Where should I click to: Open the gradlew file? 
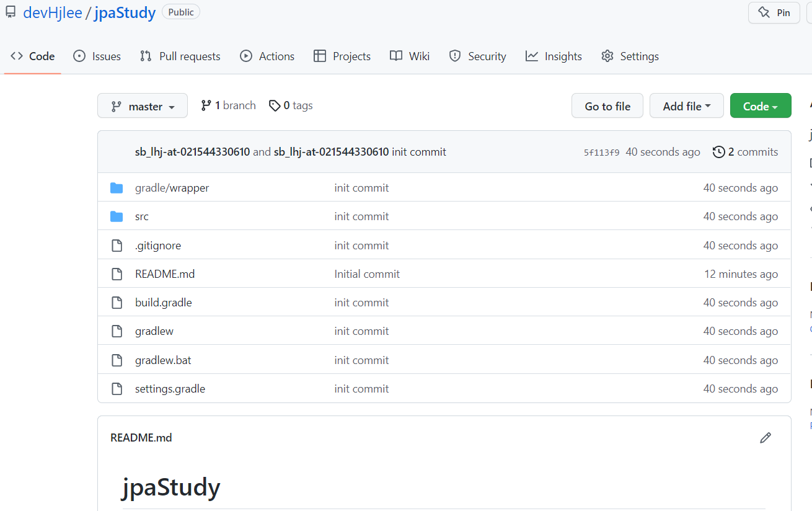coord(154,331)
